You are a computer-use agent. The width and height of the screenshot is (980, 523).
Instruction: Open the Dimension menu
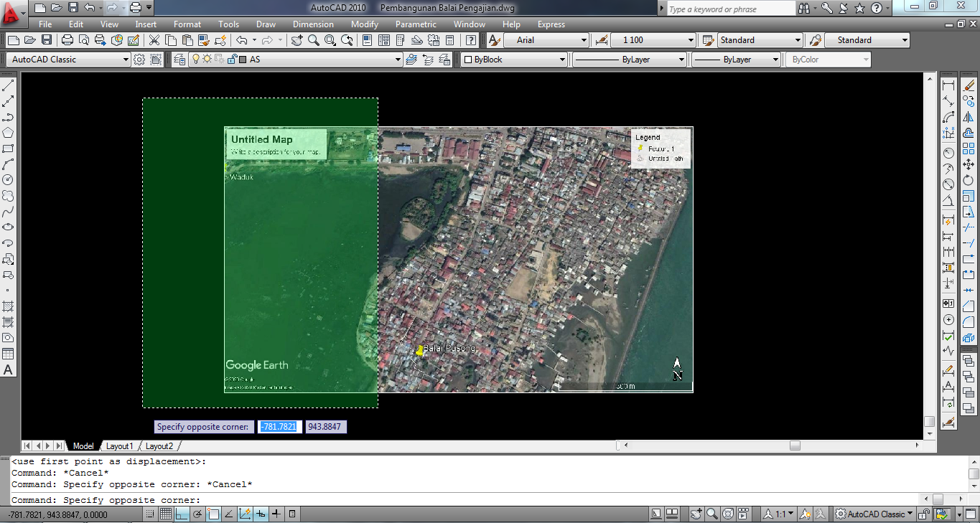pyautogui.click(x=313, y=24)
